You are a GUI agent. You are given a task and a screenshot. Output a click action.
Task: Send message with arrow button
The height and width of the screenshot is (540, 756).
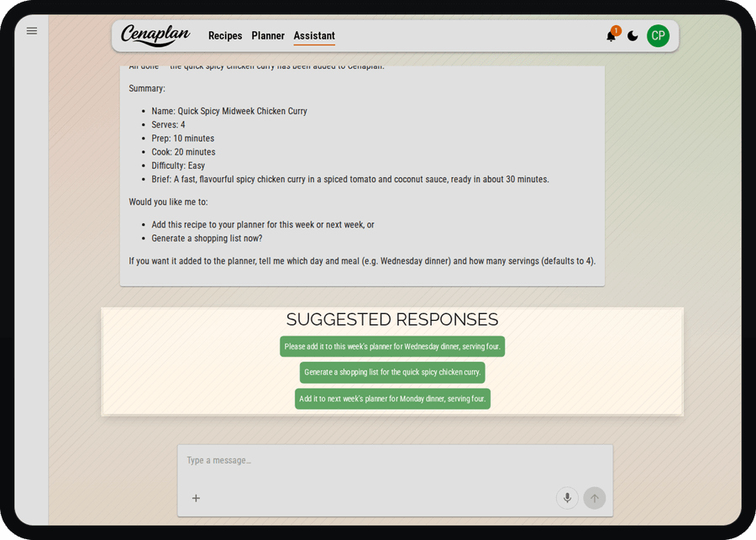pos(595,498)
